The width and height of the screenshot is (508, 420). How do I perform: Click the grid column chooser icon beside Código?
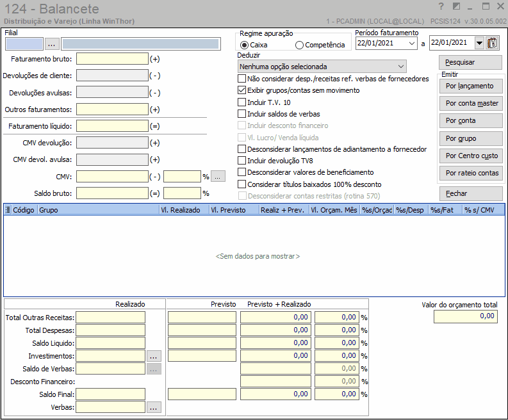click(x=8, y=210)
